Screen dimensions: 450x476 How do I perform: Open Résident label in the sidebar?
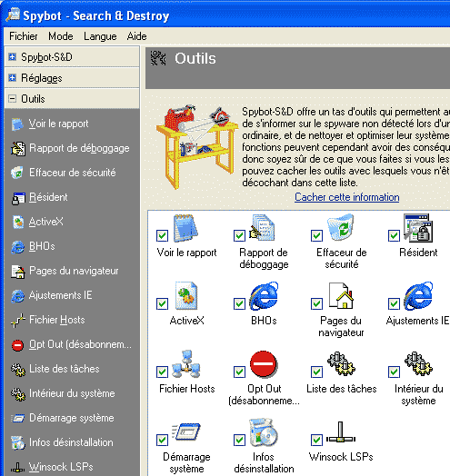pyautogui.click(x=48, y=198)
